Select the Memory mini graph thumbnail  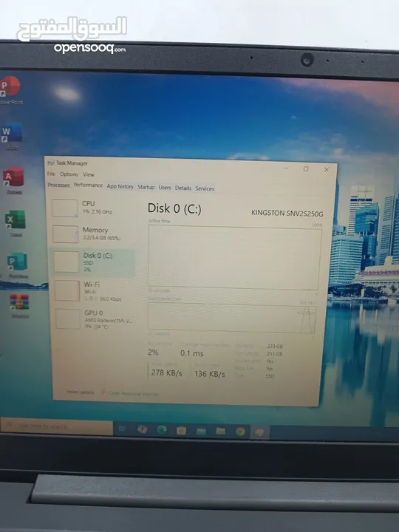[66, 234]
